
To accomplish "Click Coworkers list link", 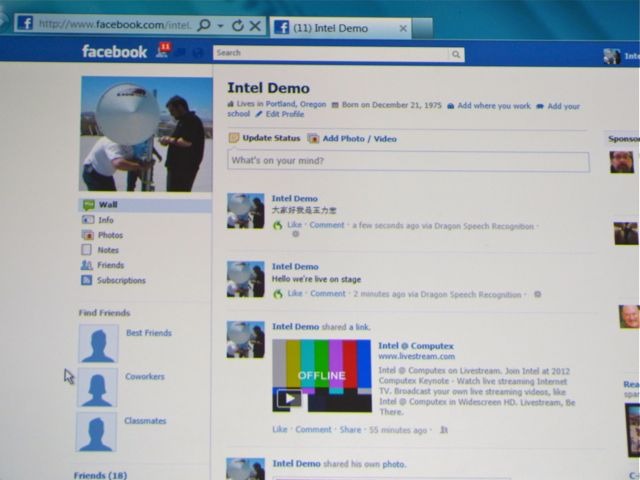I will click(144, 376).
